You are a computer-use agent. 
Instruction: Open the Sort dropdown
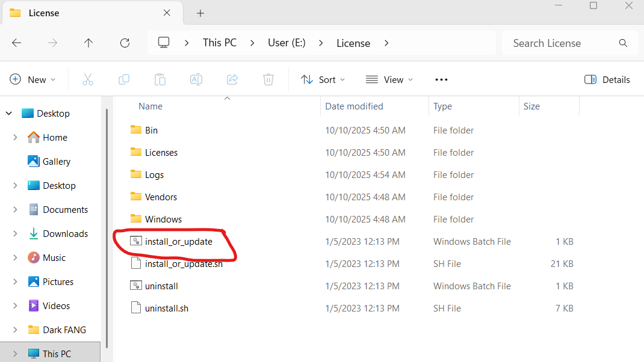click(x=323, y=79)
